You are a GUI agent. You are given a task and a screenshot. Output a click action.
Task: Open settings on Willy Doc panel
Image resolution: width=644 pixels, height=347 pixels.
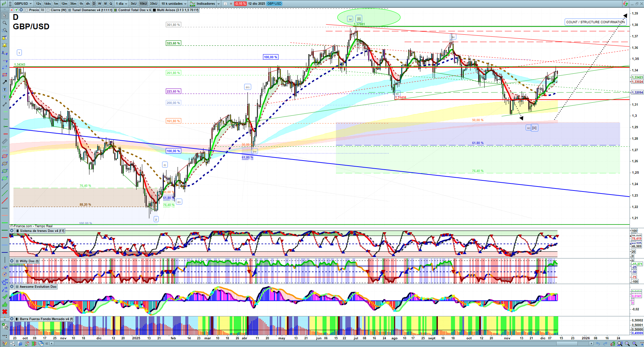12,261
